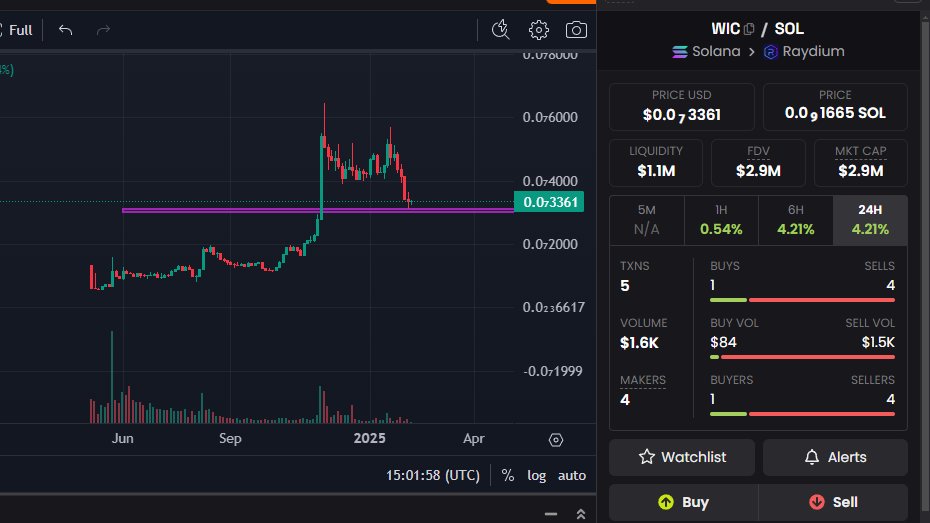Screen dimensions: 930x523
Task: Open Alerts for this pair
Action: 835,457
